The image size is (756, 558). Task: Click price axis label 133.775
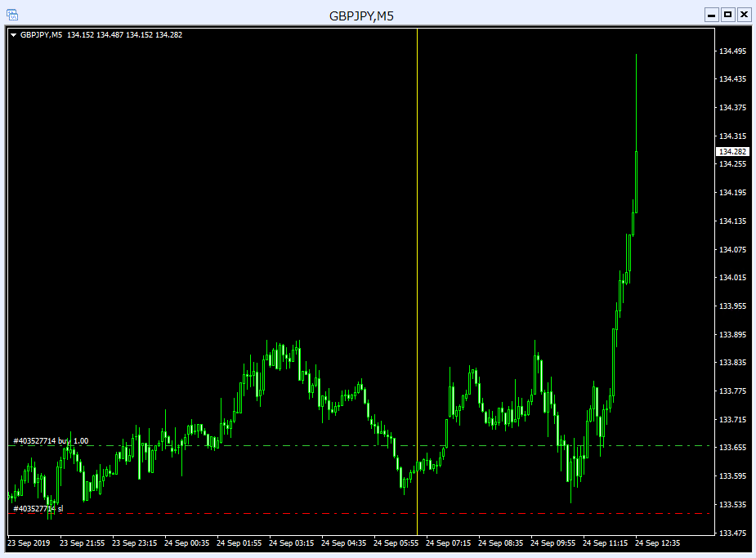tap(732, 391)
